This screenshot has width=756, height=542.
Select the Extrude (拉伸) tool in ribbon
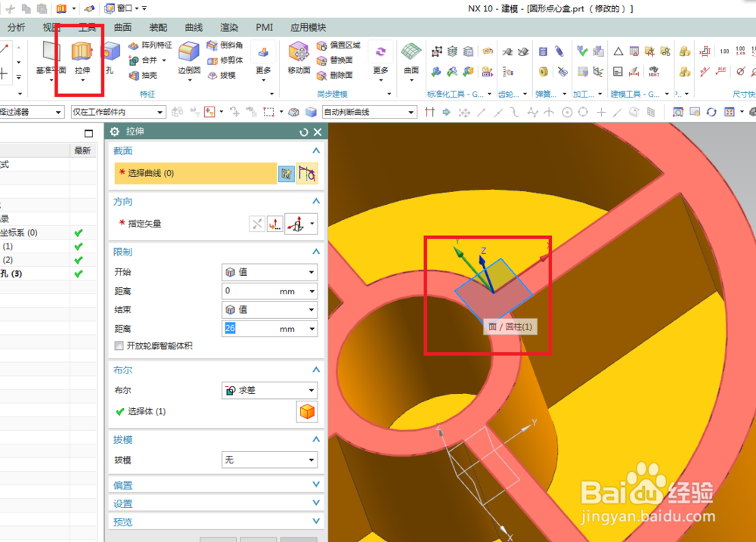pos(82,58)
